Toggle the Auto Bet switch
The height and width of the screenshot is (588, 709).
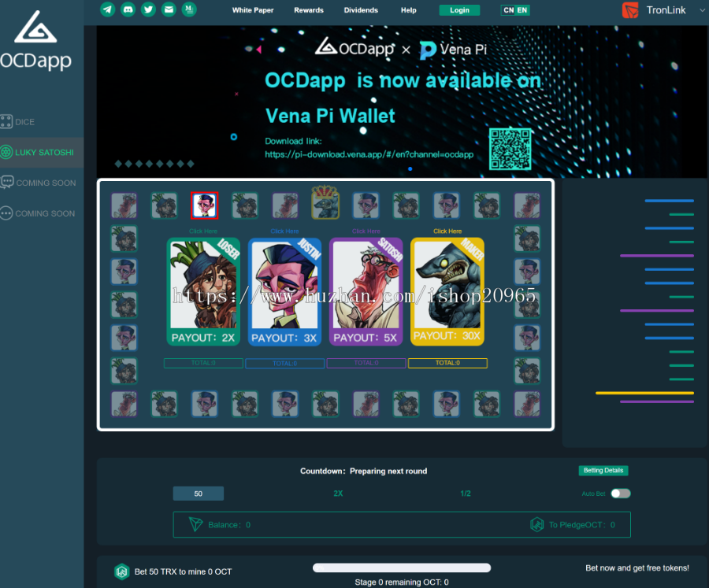[x=621, y=494]
